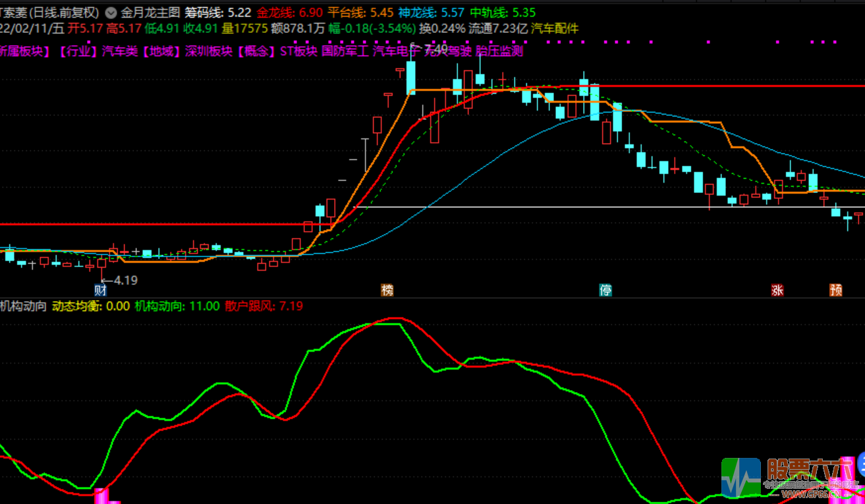Open the indicator dropdown beside 金月龙主图
Image resolution: width=865 pixels, height=504 pixels.
[109, 13]
